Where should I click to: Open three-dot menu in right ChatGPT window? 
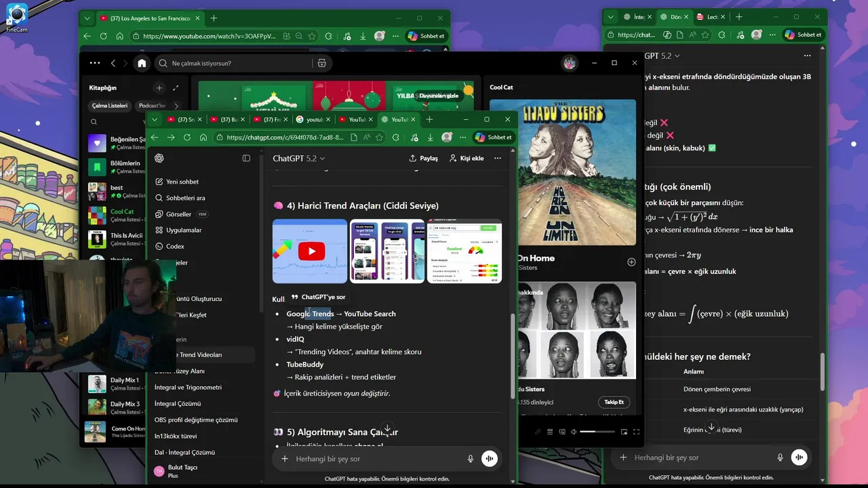807,56
